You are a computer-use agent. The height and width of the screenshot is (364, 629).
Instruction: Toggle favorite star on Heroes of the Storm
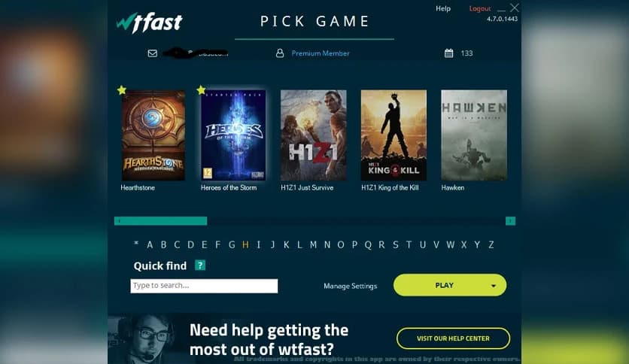point(202,90)
